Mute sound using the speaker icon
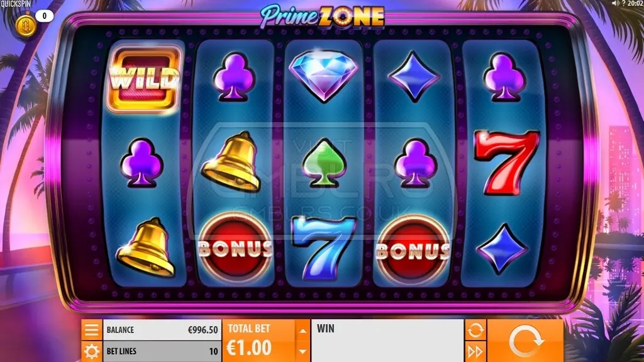Image resolution: width=644 pixels, height=362 pixels. [x=615, y=3]
